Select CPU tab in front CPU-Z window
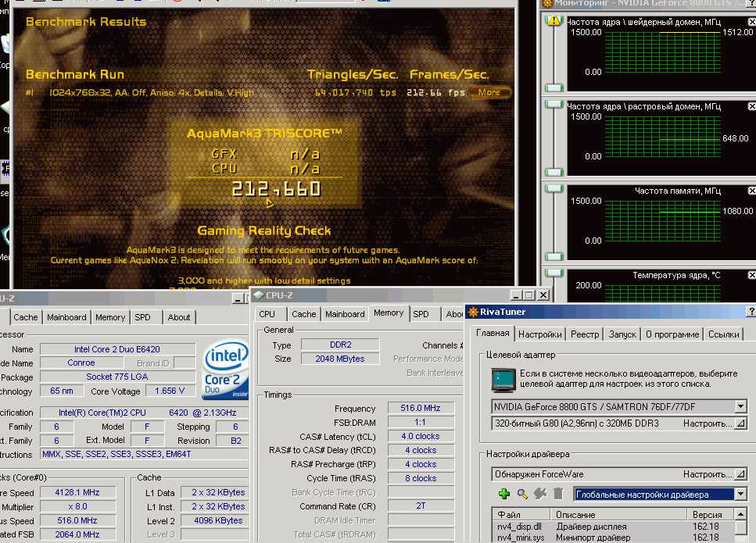This screenshot has width=756, height=543. click(x=267, y=314)
